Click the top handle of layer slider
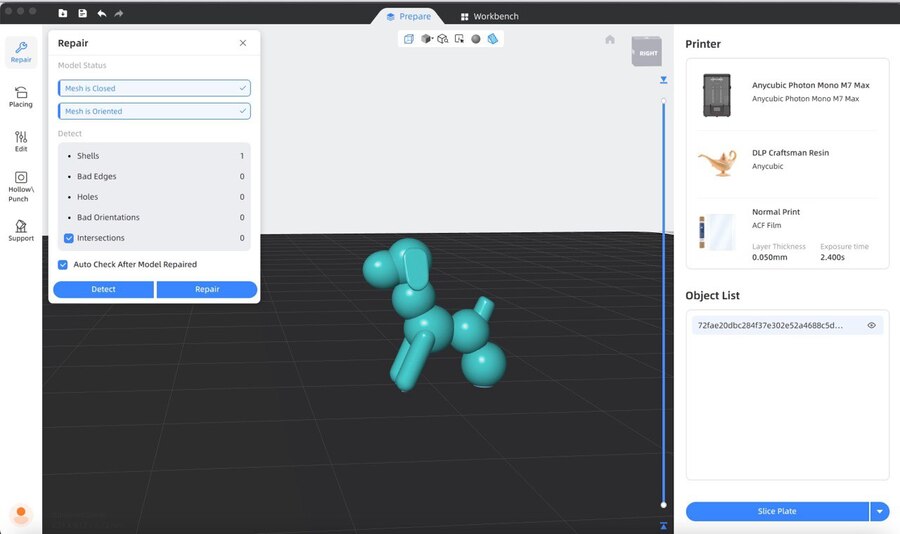Screen dimensions: 900x534 (x=663, y=100)
